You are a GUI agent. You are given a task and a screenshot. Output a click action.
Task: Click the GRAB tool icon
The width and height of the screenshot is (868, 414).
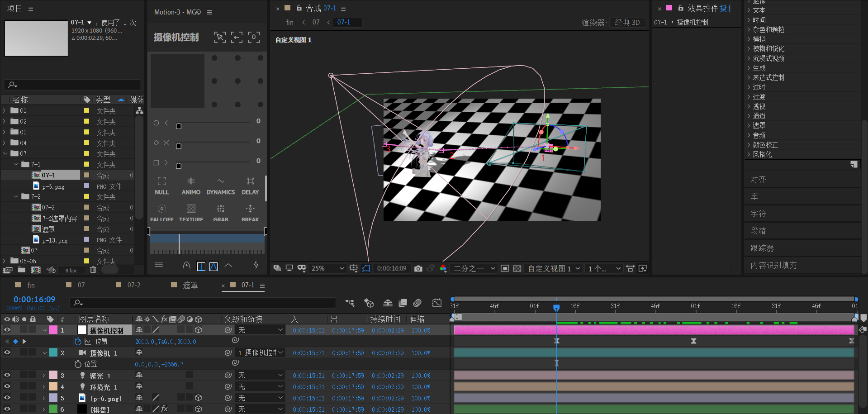coord(220,209)
